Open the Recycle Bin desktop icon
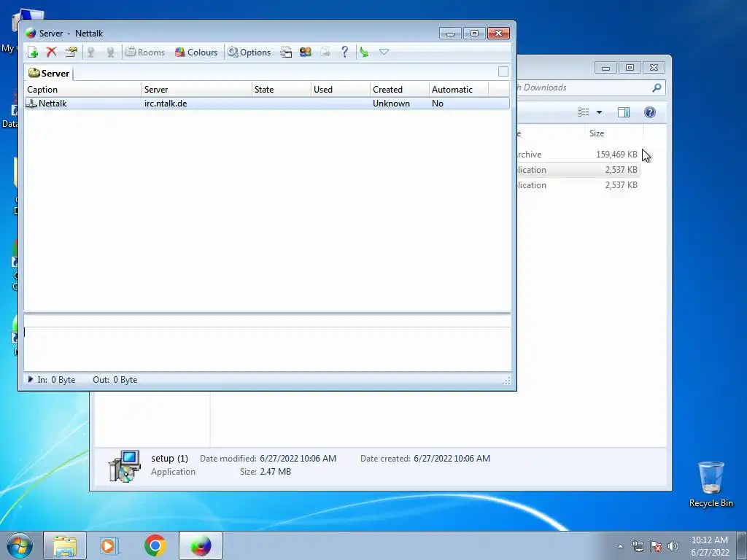747x560 pixels. pyautogui.click(x=711, y=484)
